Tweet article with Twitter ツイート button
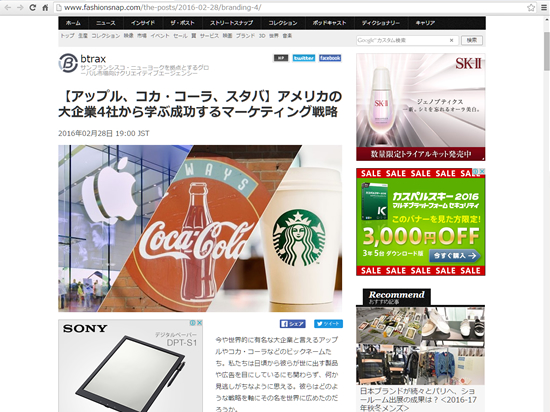Image resolution: width=550 pixels, height=412 pixels. coord(328,324)
